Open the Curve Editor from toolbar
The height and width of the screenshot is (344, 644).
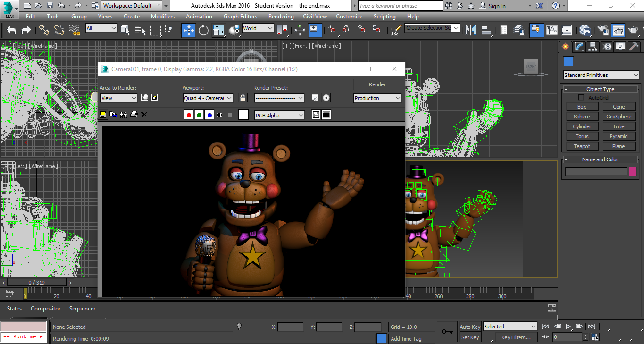(552, 30)
